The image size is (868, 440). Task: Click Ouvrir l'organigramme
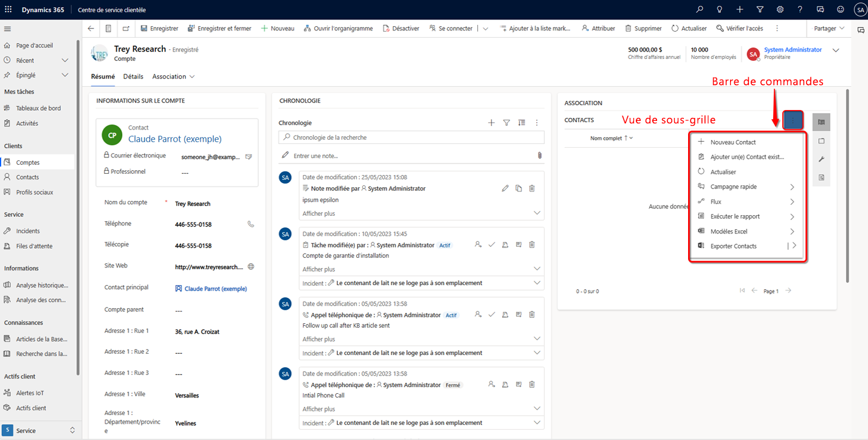tap(339, 29)
